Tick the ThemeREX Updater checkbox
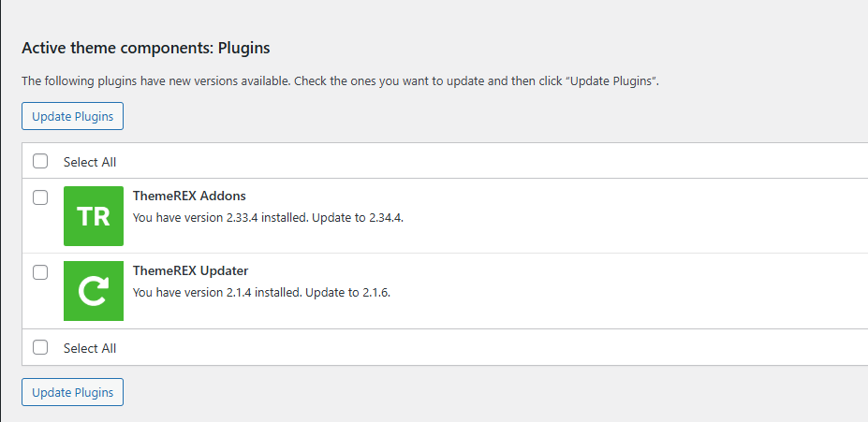The width and height of the screenshot is (868, 422). 40,272
